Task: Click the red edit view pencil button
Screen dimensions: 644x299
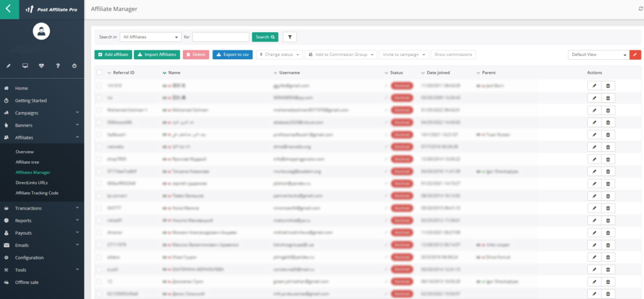Action: pyautogui.click(x=635, y=55)
